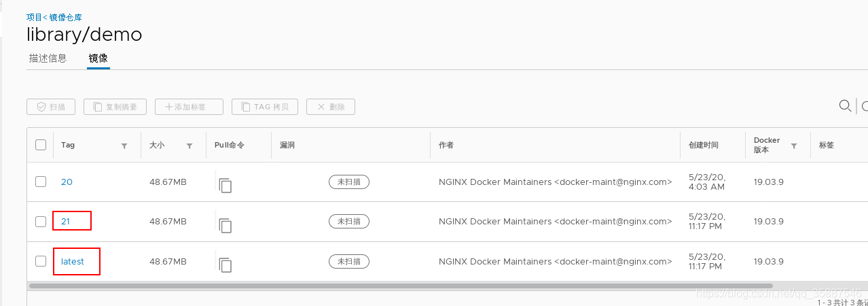The height and width of the screenshot is (306, 868).
Task: Switch to the 镜像 tab
Action: [x=98, y=58]
